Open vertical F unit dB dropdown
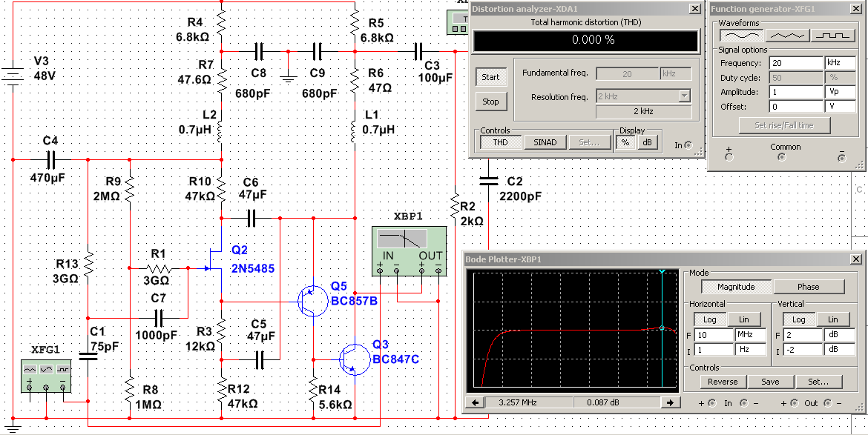 [x=839, y=334]
